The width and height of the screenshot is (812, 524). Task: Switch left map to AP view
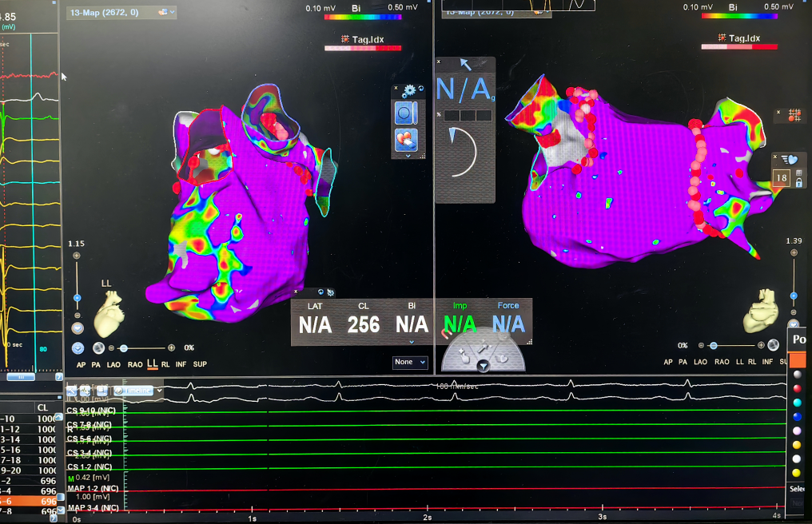point(82,364)
